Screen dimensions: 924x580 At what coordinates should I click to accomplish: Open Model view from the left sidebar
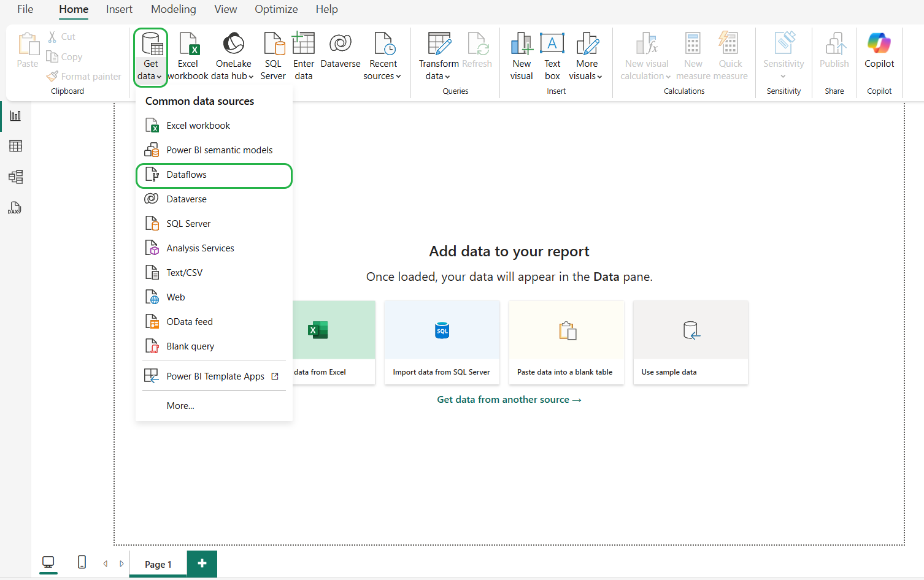click(x=15, y=177)
